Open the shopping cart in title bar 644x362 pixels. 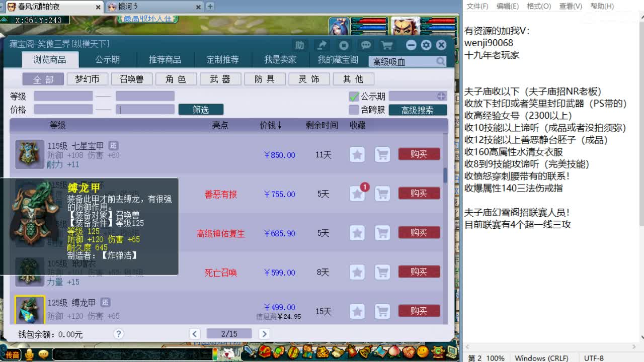(x=387, y=45)
